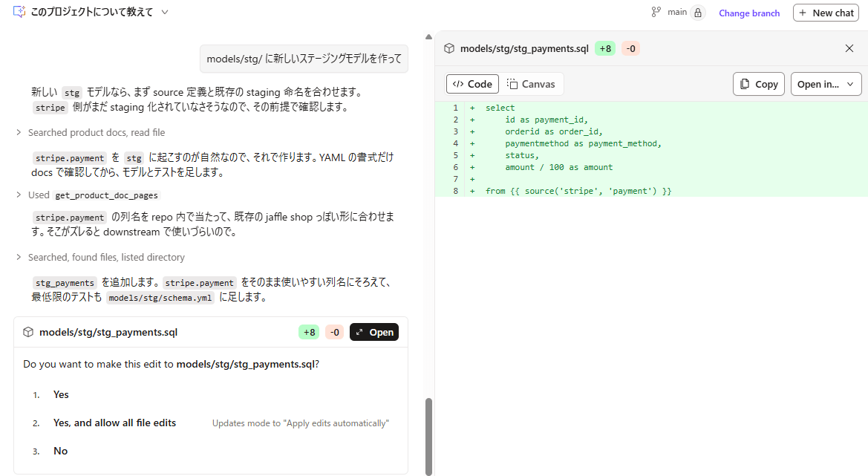The height and width of the screenshot is (476, 868).
Task: Copy the file contents
Action: click(758, 84)
